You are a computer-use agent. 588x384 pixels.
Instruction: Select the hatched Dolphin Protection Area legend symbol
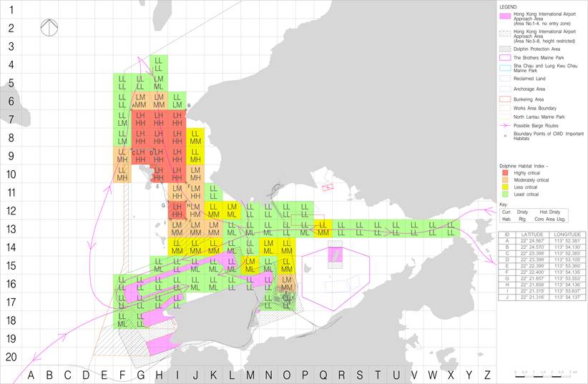[x=505, y=49]
